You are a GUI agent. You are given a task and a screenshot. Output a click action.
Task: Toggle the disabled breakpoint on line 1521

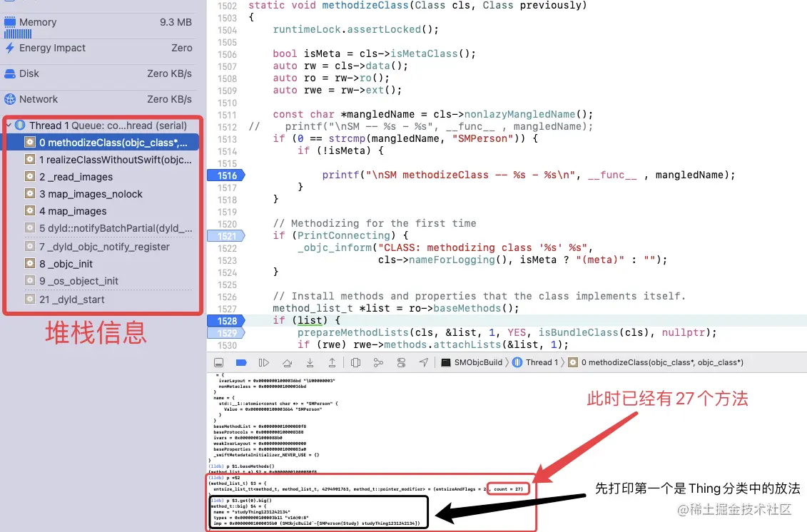226,235
